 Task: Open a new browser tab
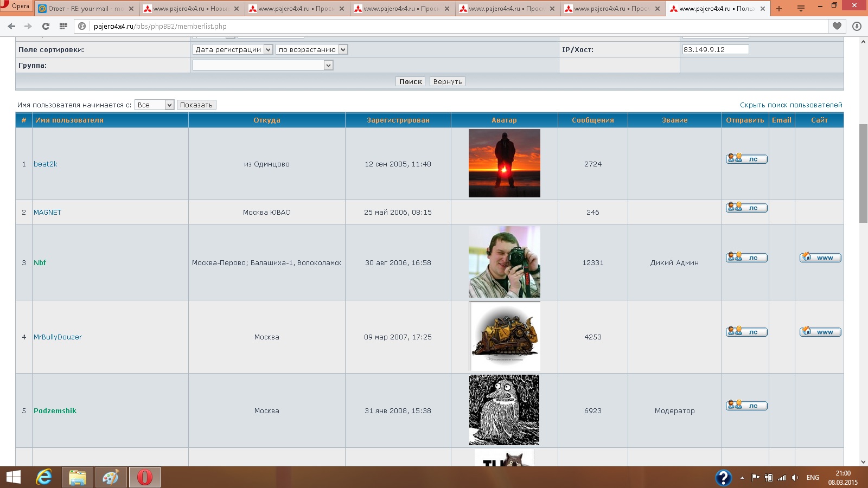[779, 9]
